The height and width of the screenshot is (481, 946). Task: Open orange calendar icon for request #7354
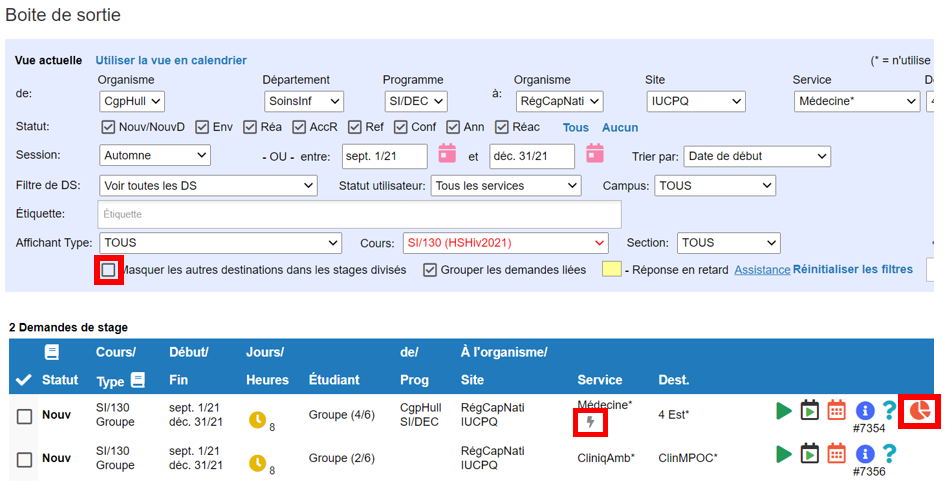[836, 410]
